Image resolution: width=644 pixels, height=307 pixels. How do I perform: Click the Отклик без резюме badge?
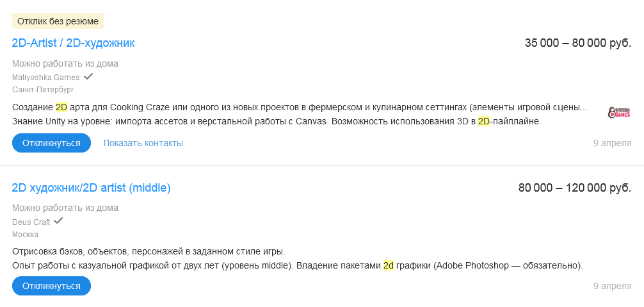[x=58, y=21]
